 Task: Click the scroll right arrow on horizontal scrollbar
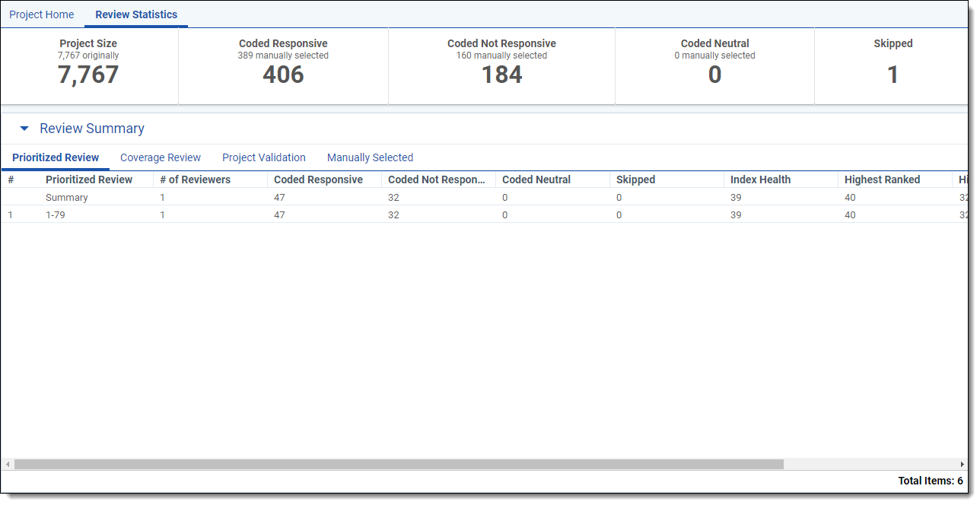pos(962,464)
